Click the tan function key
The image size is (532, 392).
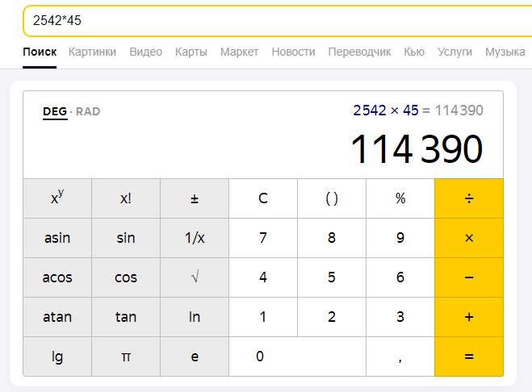126,317
